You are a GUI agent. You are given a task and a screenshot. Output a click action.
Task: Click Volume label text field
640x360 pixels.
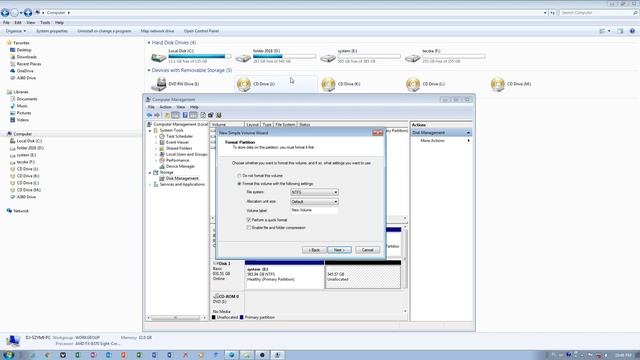point(314,210)
